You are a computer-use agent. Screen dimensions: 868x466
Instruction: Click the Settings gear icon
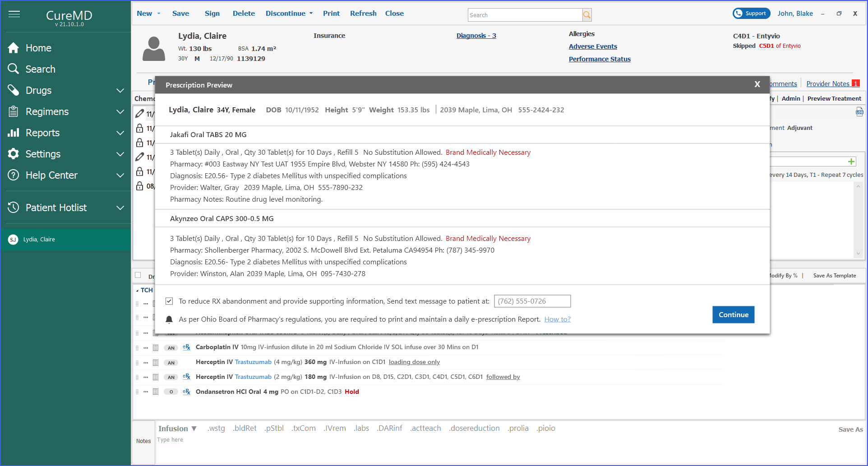(x=14, y=154)
